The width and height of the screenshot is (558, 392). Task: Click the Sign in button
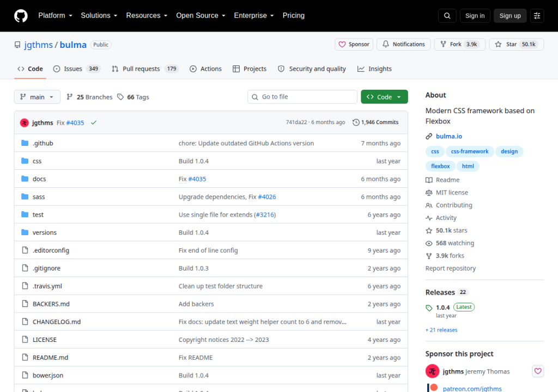475,16
